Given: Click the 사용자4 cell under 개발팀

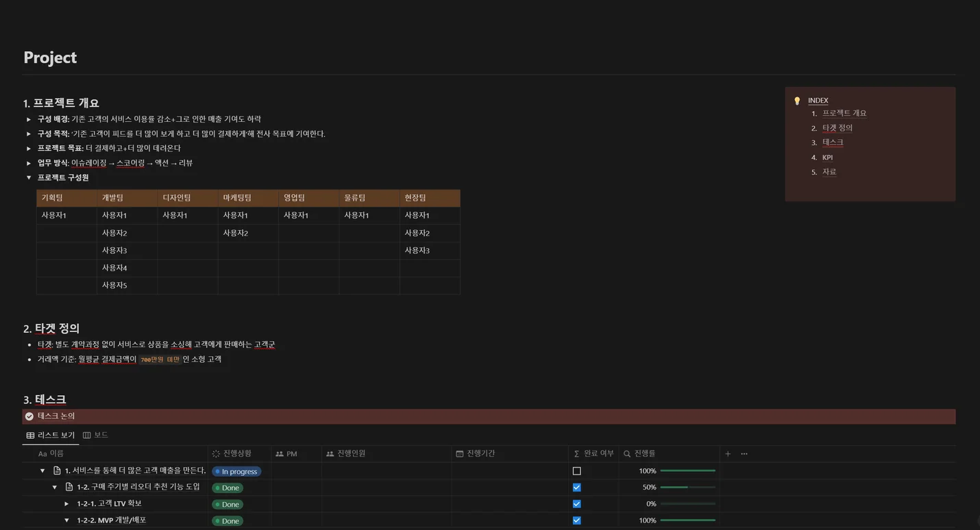Looking at the screenshot, I should (x=127, y=268).
